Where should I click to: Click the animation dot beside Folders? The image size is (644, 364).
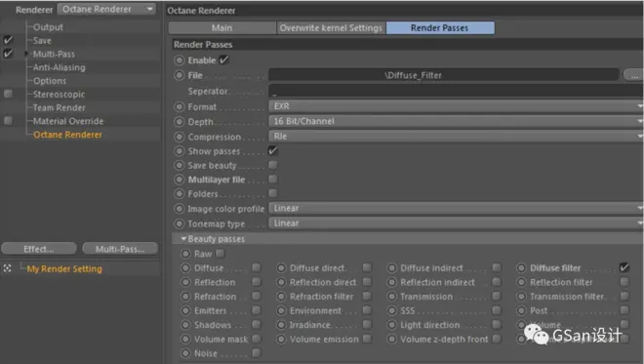click(x=180, y=193)
